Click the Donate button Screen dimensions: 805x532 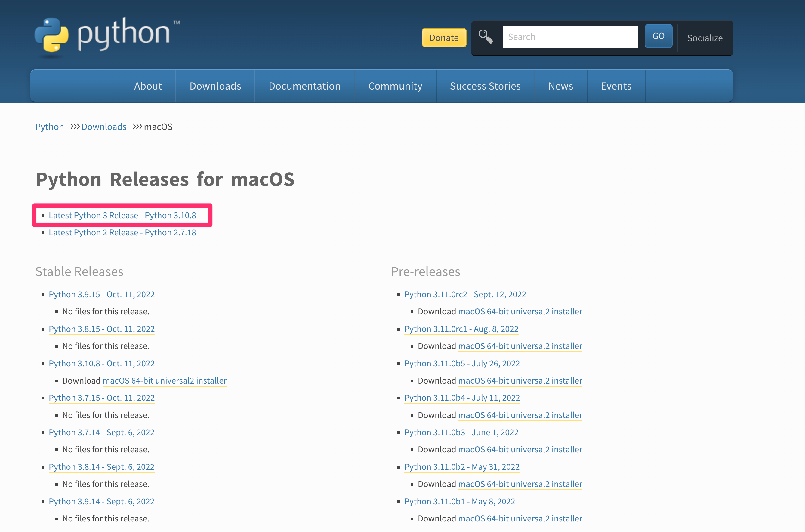[444, 38]
